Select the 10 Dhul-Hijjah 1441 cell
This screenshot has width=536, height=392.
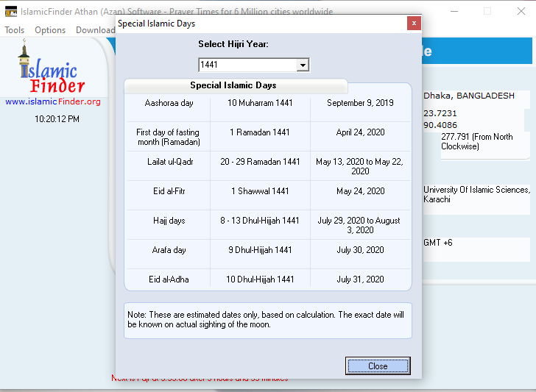(260, 279)
